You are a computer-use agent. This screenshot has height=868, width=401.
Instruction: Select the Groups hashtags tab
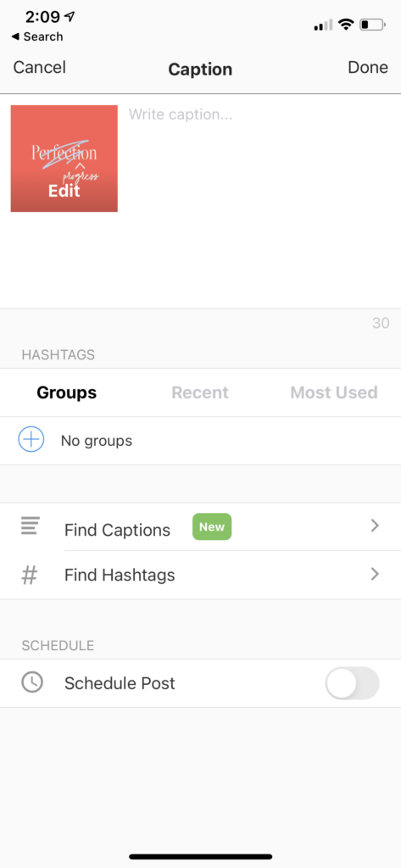tap(66, 392)
